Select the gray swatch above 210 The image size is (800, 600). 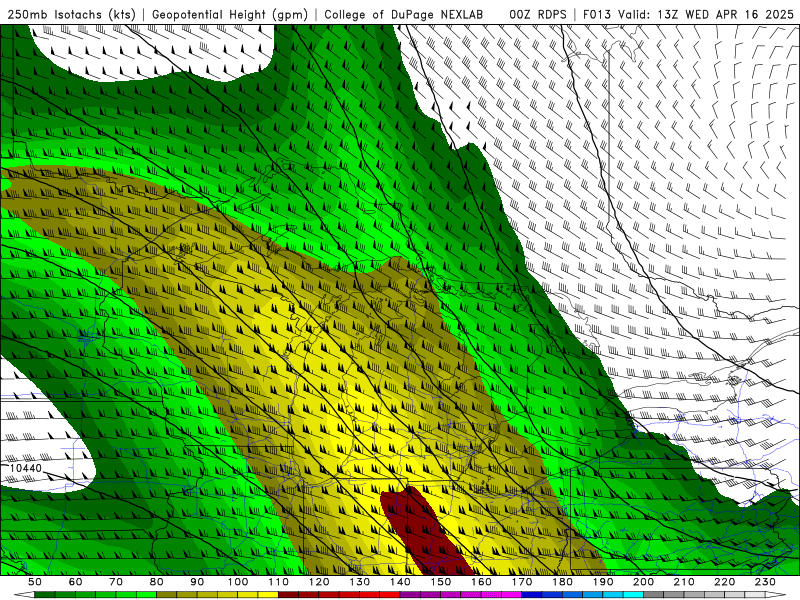[x=695, y=595]
